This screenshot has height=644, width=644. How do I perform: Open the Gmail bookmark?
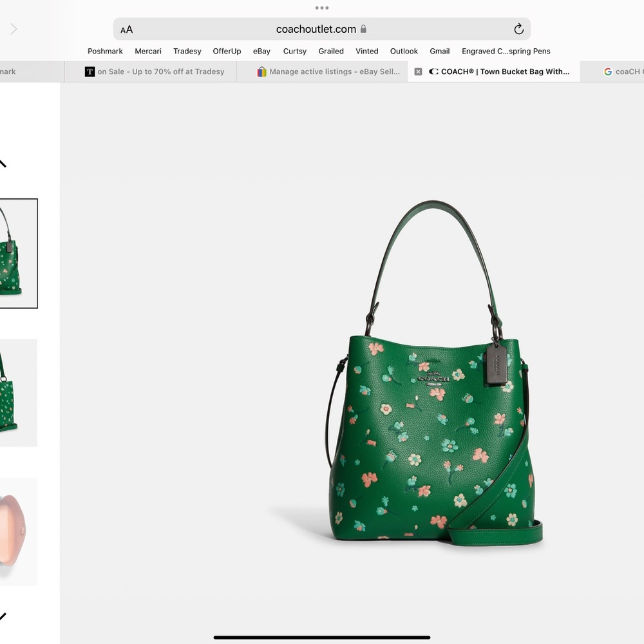click(440, 51)
